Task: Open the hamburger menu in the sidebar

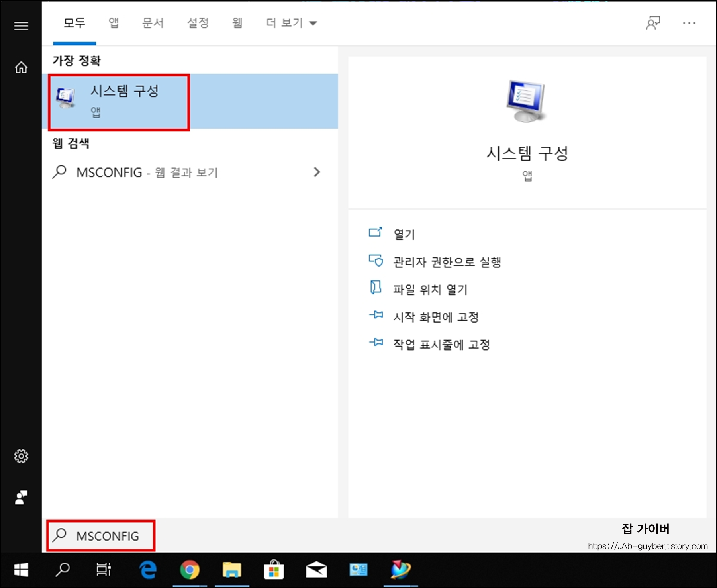Action: [21, 26]
